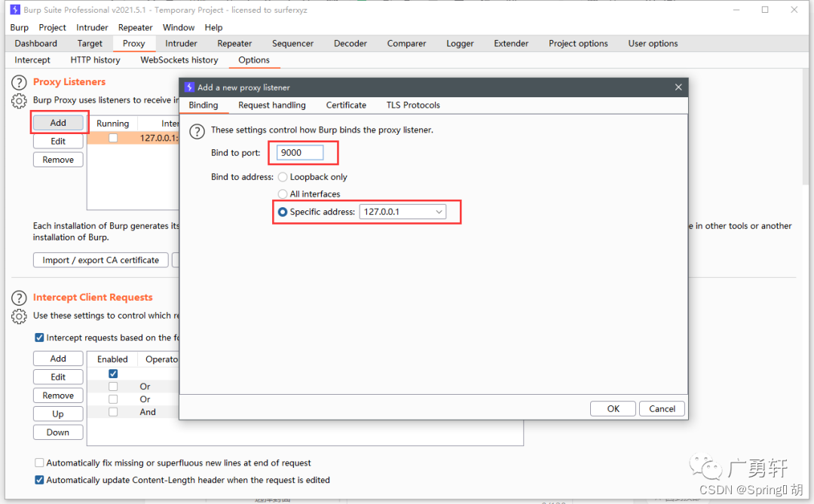The width and height of the screenshot is (814, 504).
Task: Open Intercept Client Requests help icon
Action: click(x=19, y=298)
